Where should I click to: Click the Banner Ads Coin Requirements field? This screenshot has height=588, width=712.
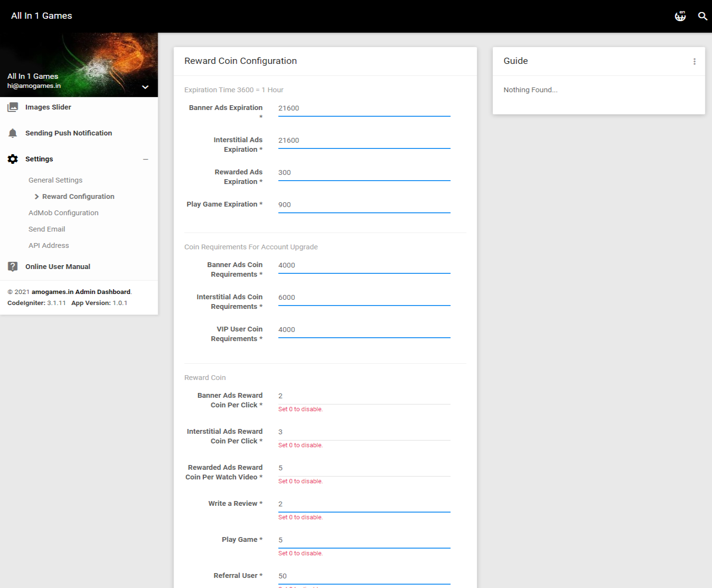point(364,265)
